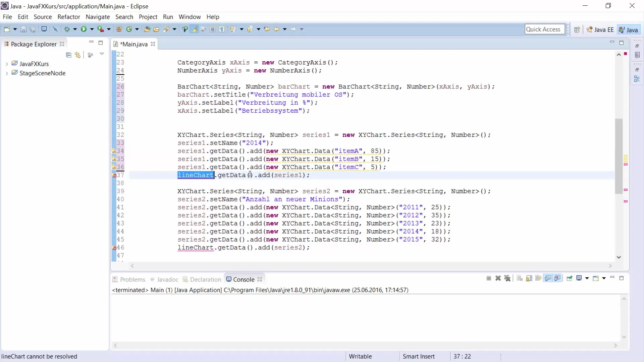Switch to the Javadoc tab
644x362 pixels.
click(164, 280)
